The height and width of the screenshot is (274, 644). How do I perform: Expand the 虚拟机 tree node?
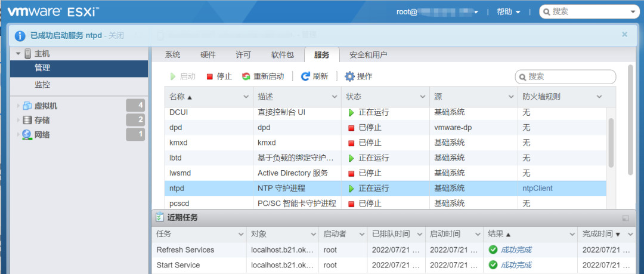click(x=18, y=106)
